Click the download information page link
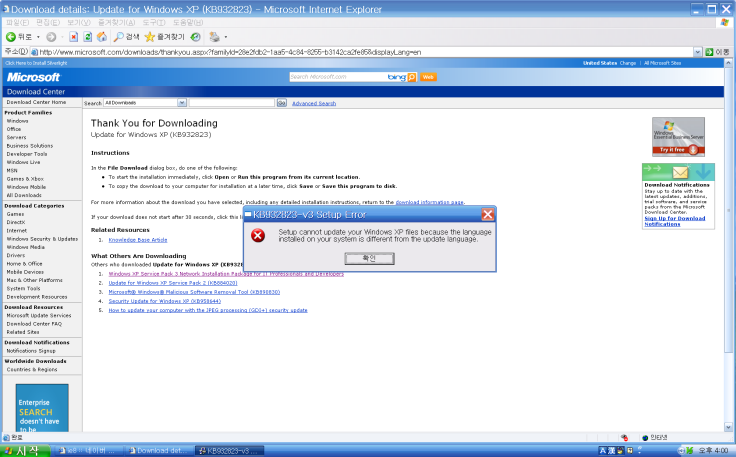736x457 pixels. 429,202
